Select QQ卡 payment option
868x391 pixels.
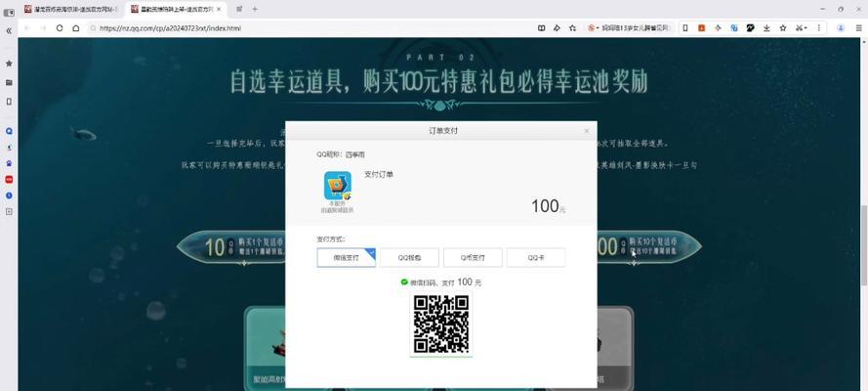pos(536,257)
